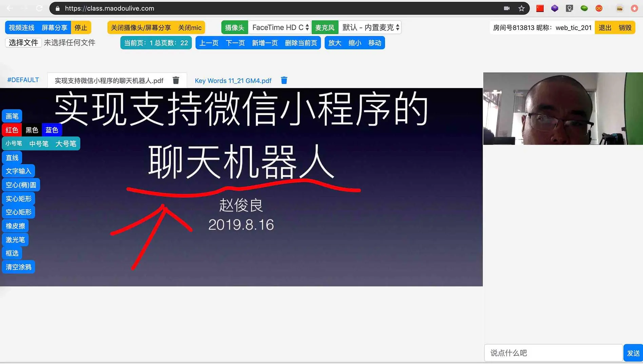Select the 空心矩形 hollow rectangle tool
643x364 pixels.
click(19, 212)
